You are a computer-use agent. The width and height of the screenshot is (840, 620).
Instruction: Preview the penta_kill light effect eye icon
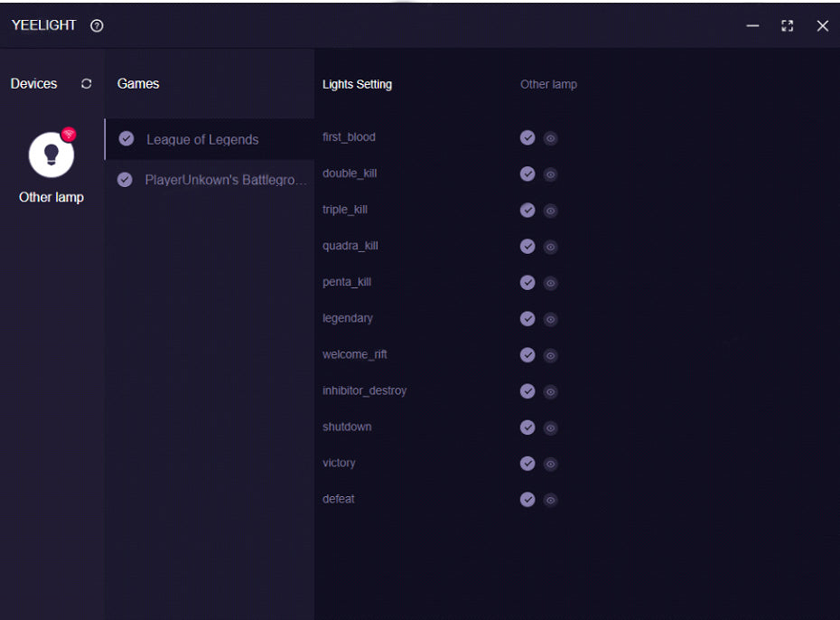click(551, 283)
